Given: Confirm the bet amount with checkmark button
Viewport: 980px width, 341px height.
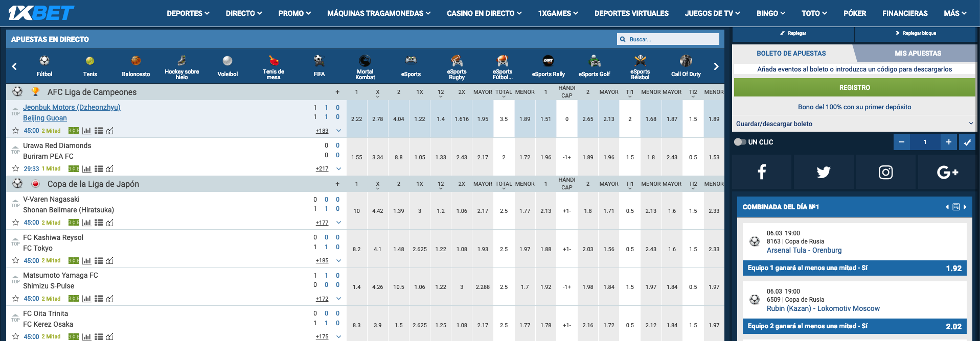Looking at the screenshot, I should [967, 142].
